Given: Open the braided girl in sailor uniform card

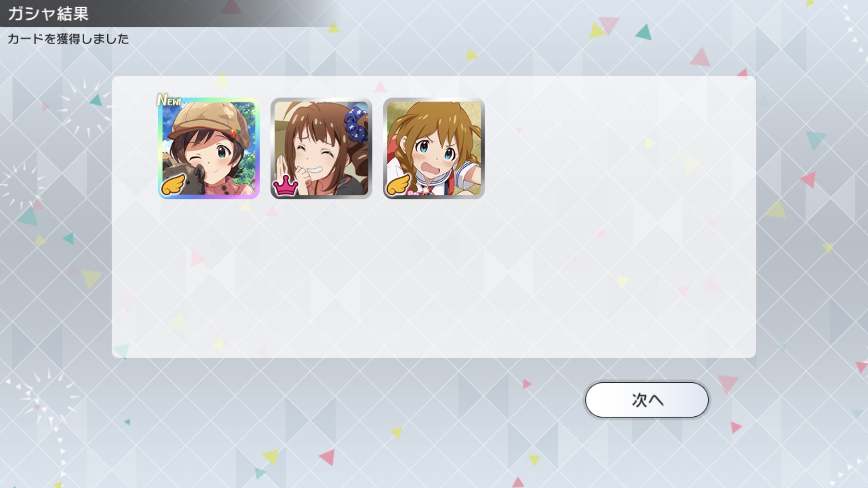Looking at the screenshot, I should point(434,148).
